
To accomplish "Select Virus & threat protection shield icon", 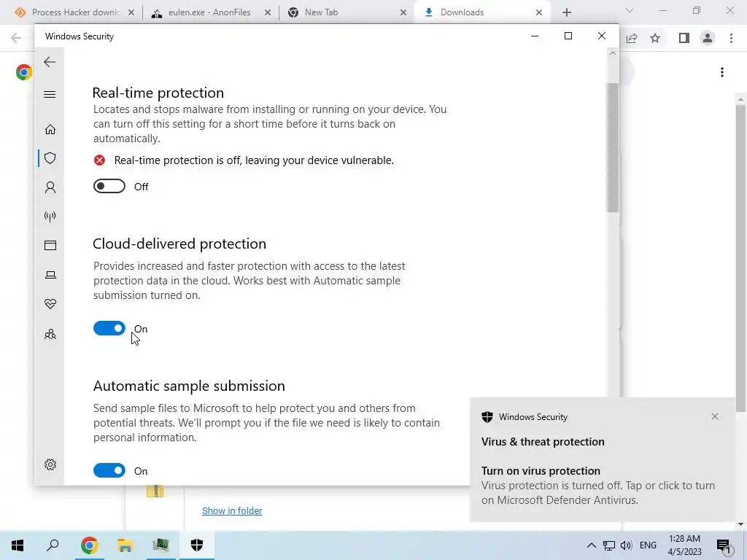I will coord(50,158).
